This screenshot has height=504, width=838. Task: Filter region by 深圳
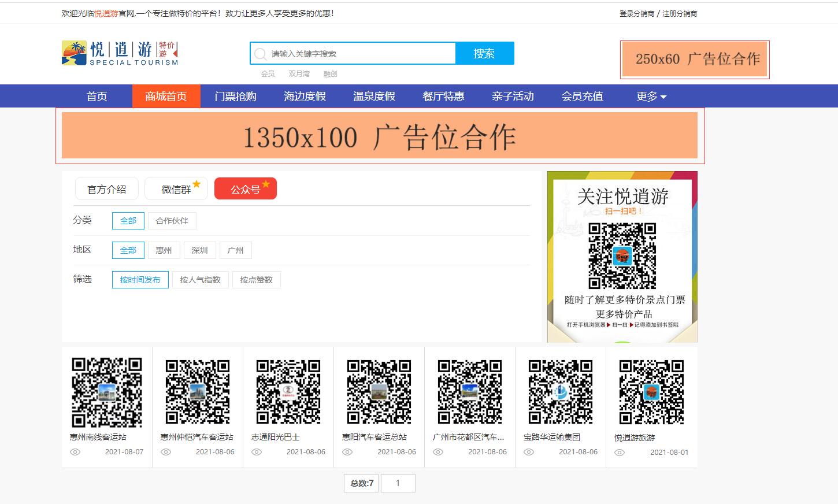pyautogui.click(x=199, y=250)
